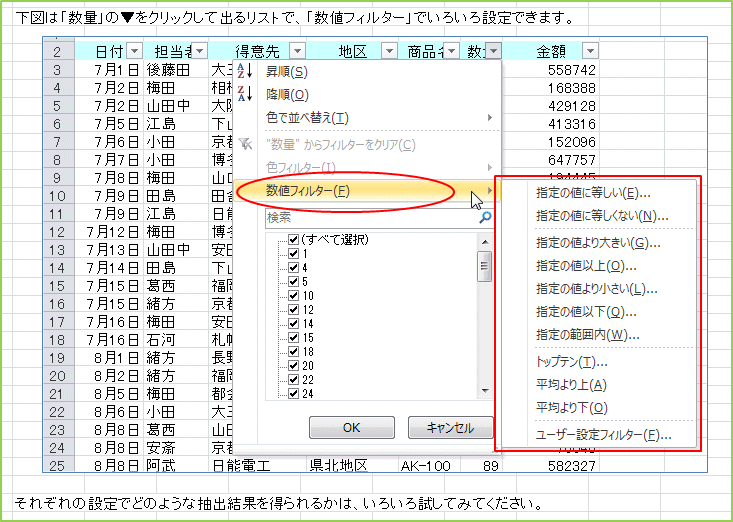
Task: Toggle the (すべて選択) checkbox
Action: click(294, 240)
